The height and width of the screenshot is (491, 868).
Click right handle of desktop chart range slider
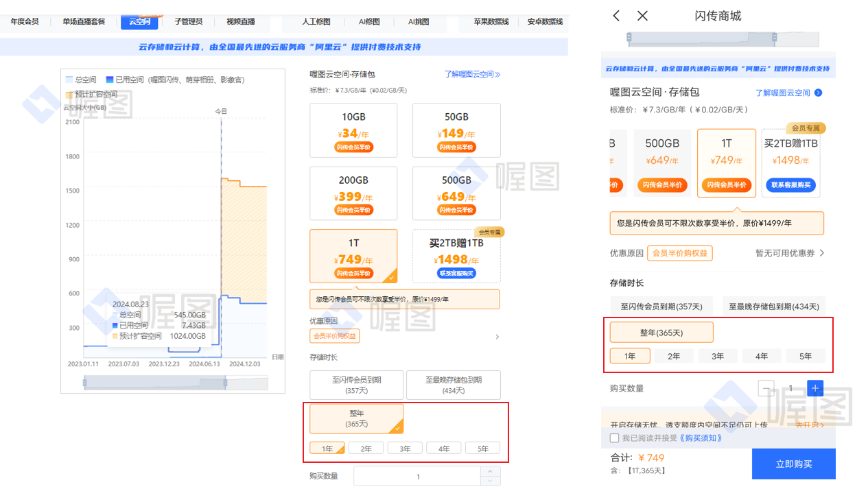(x=225, y=383)
